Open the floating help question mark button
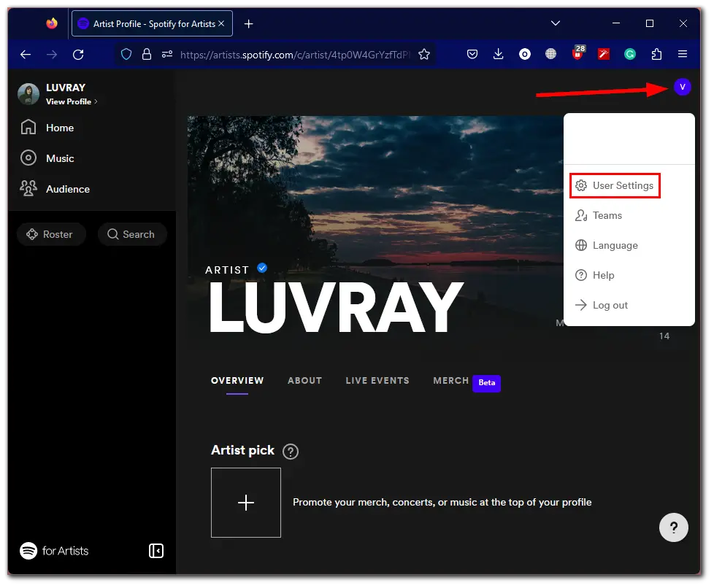 coord(673,527)
